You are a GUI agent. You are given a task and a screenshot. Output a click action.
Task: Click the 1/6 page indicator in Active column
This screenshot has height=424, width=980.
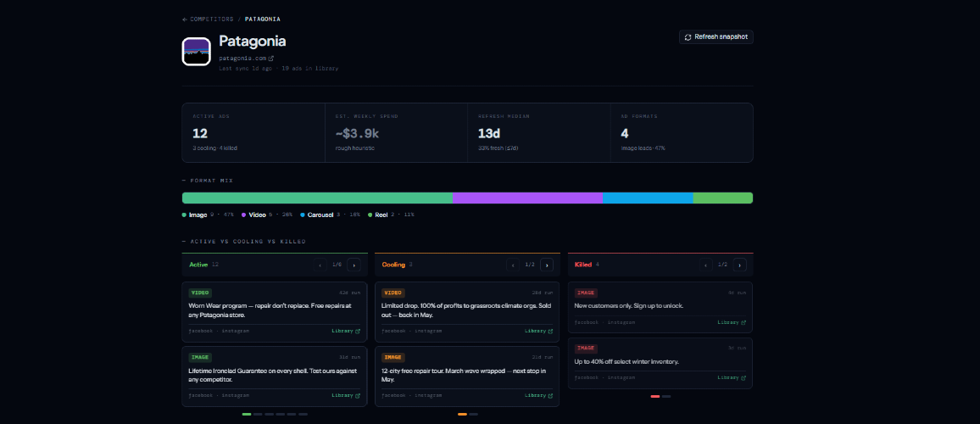pyautogui.click(x=337, y=265)
